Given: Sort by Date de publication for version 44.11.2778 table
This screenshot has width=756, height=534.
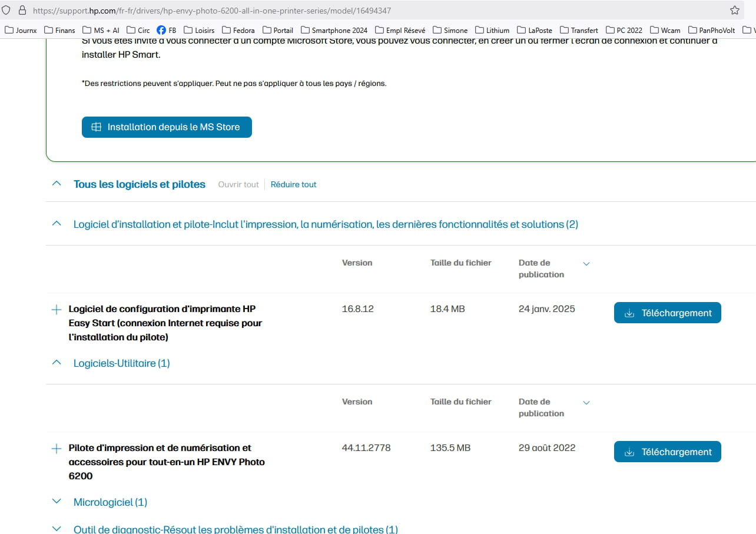Looking at the screenshot, I should coord(586,403).
